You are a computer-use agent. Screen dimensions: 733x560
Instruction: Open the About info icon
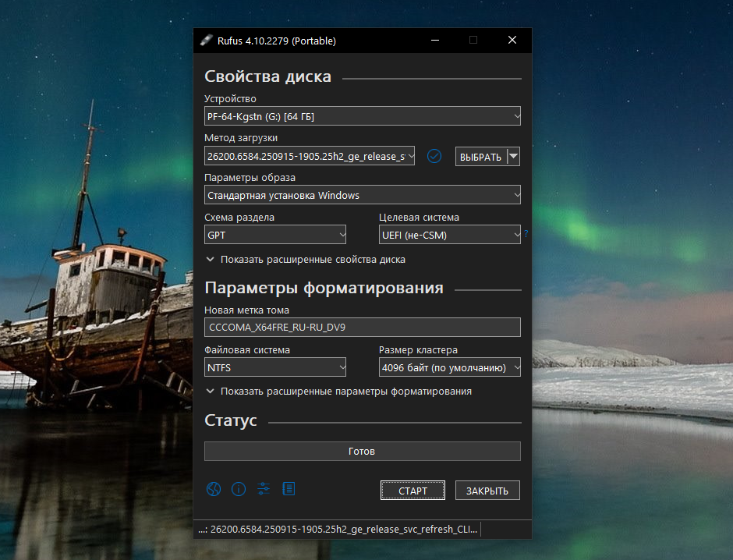(x=239, y=489)
